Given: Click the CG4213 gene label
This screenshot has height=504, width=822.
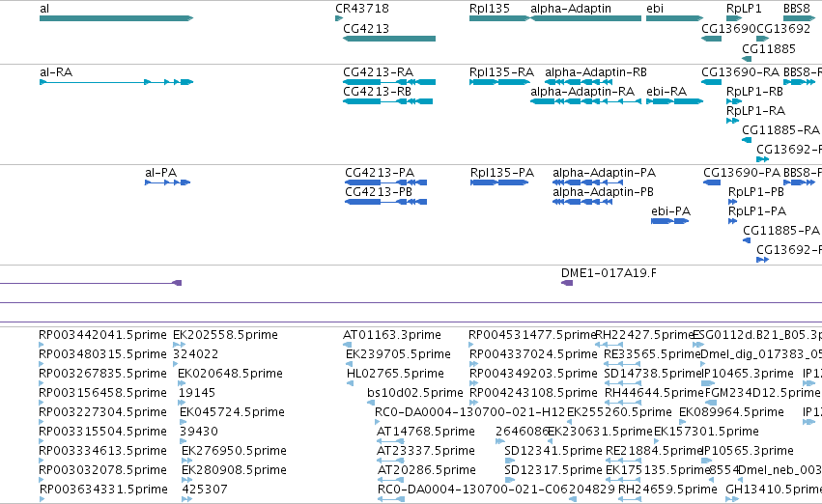Looking at the screenshot, I should coord(366,28).
